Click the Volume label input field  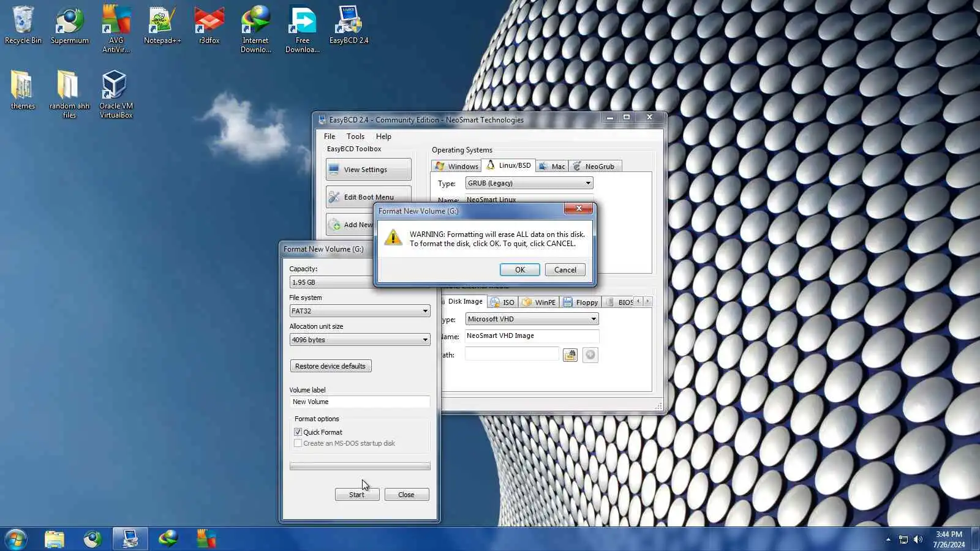tap(360, 402)
